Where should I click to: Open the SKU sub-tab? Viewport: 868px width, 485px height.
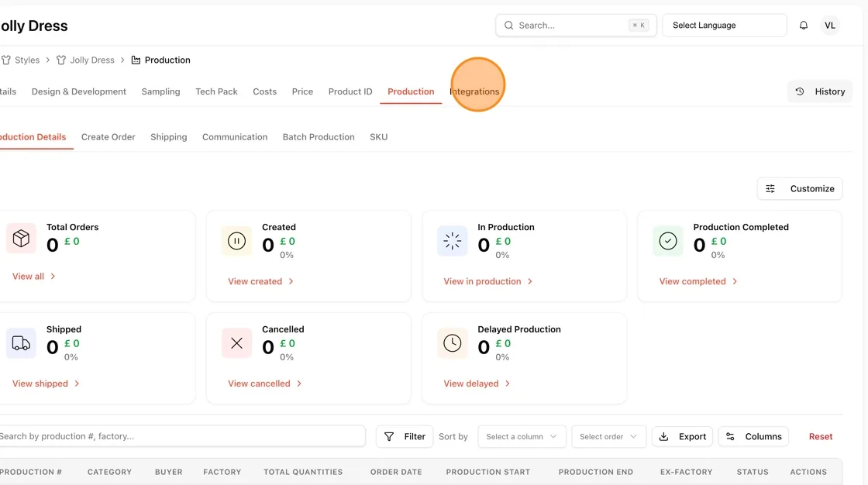[379, 137]
